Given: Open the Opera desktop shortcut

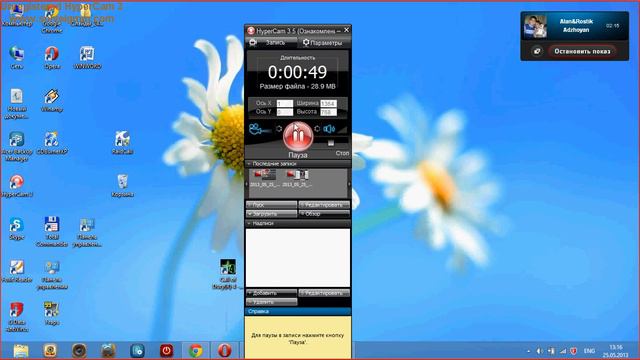Looking at the screenshot, I should [52, 57].
